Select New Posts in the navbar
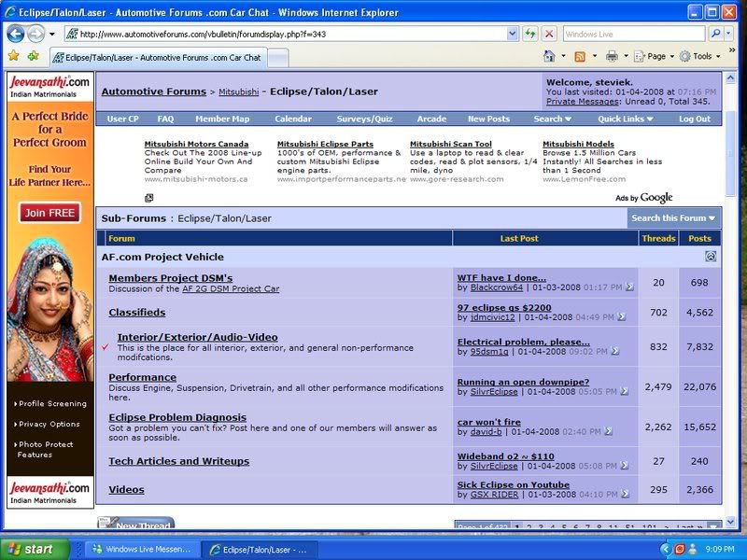The width and height of the screenshot is (747, 560). (488, 119)
